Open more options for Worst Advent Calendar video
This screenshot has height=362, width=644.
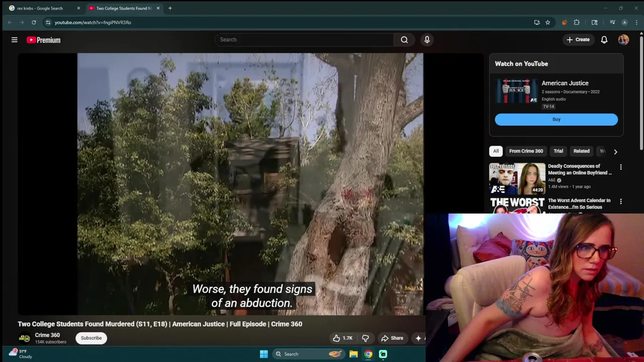click(x=620, y=201)
